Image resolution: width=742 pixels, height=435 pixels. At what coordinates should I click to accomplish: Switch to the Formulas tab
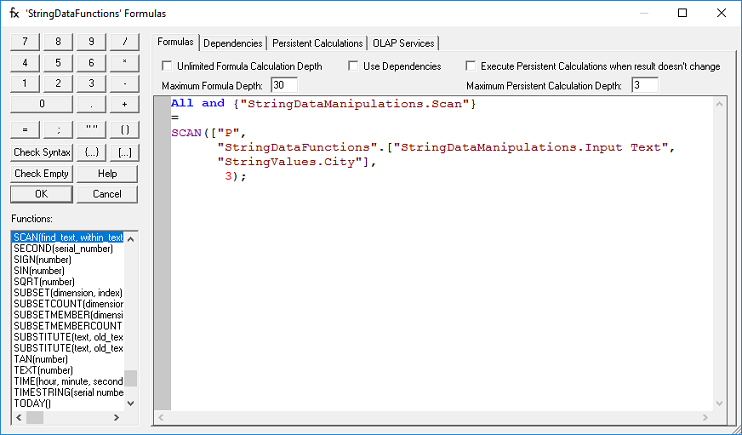175,42
